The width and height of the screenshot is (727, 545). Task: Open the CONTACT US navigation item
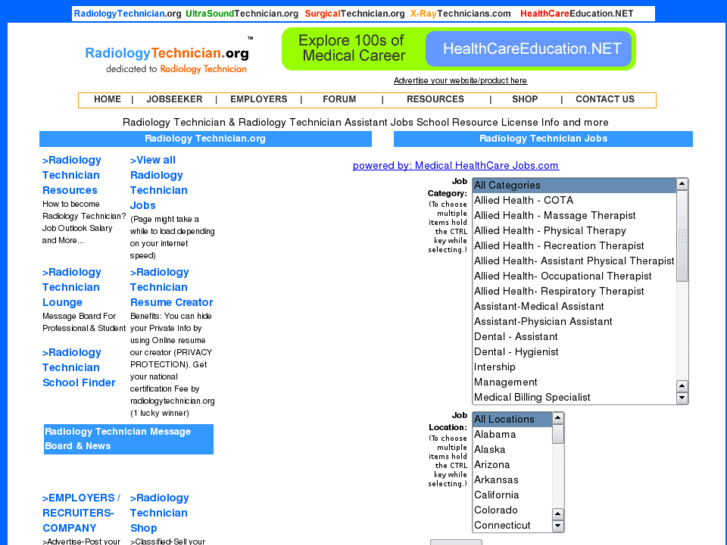[x=605, y=99]
